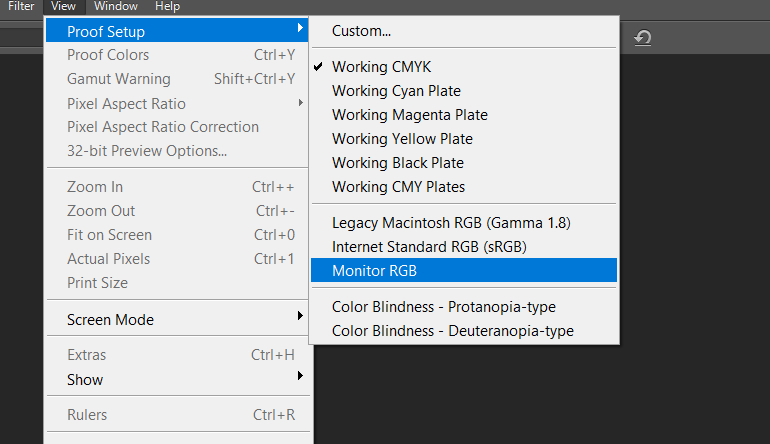The height and width of the screenshot is (444, 770).
Task: Enable Color Blindness Protanopia-type proof
Action: (x=443, y=307)
